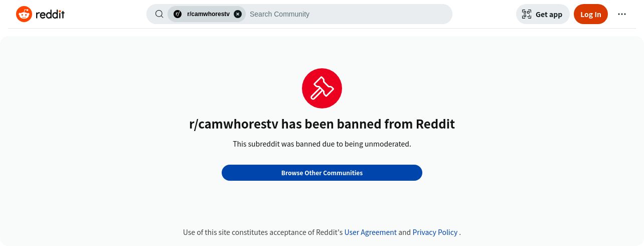Remove the subreddit filter chip via its x
Image resolution: width=644 pixels, height=246 pixels.
pyautogui.click(x=238, y=14)
